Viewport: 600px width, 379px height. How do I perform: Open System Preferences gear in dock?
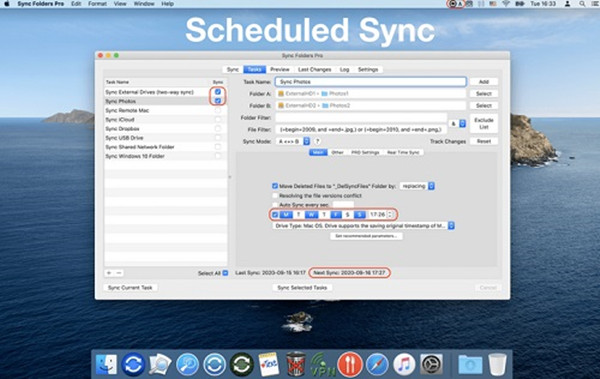(431, 364)
